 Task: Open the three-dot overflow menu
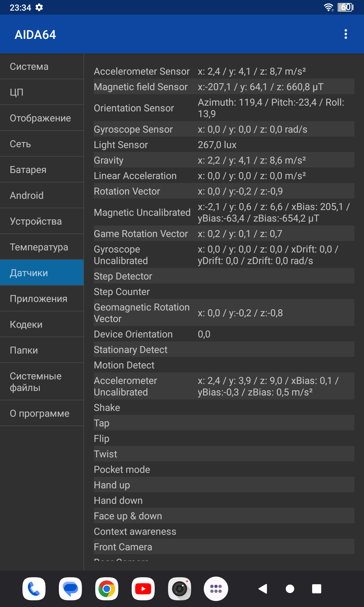pyautogui.click(x=346, y=34)
